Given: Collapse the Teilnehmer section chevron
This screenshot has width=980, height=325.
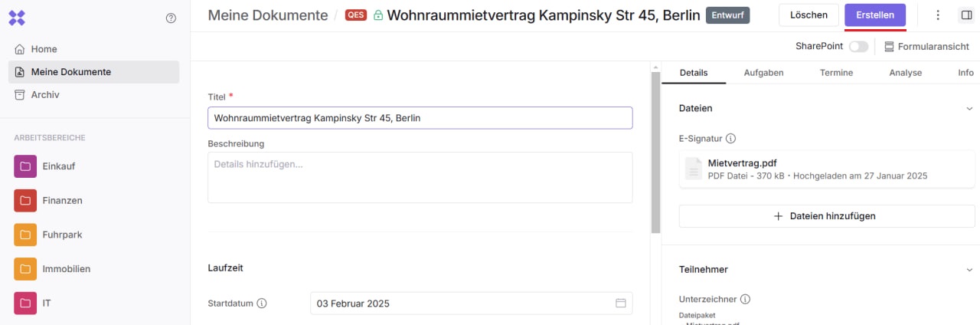Looking at the screenshot, I should point(969,270).
